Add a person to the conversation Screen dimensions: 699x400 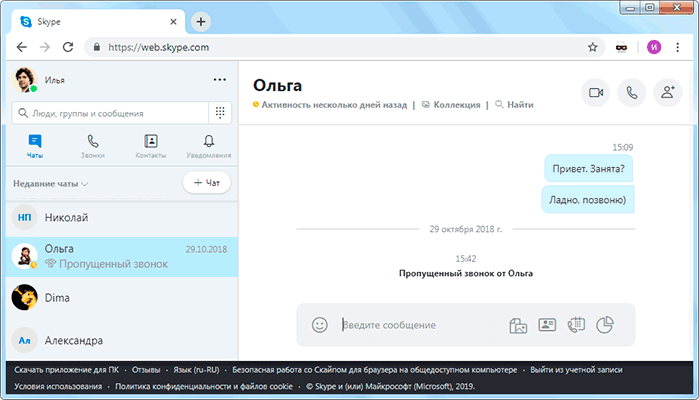tap(667, 92)
